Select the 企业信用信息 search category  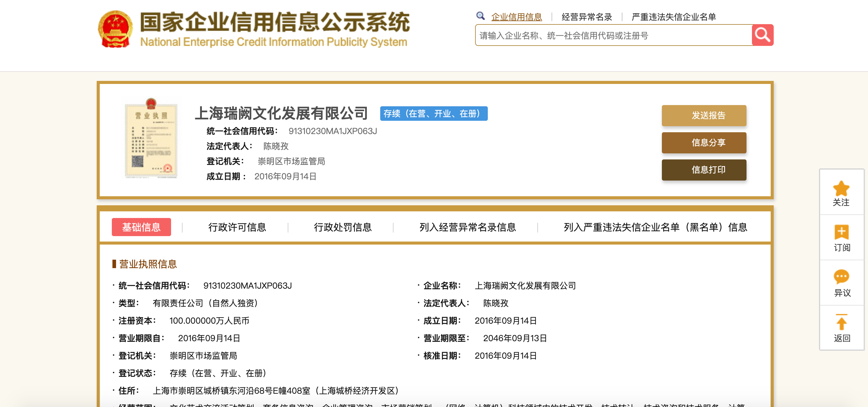[x=517, y=17]
